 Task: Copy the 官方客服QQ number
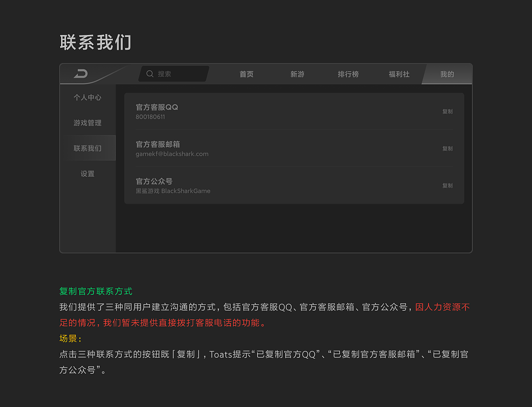447,111
